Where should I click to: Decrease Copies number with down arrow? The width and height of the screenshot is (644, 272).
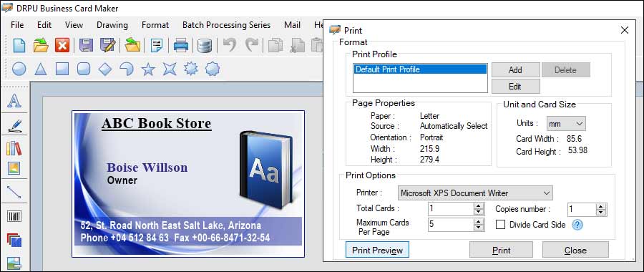(601, 213)
